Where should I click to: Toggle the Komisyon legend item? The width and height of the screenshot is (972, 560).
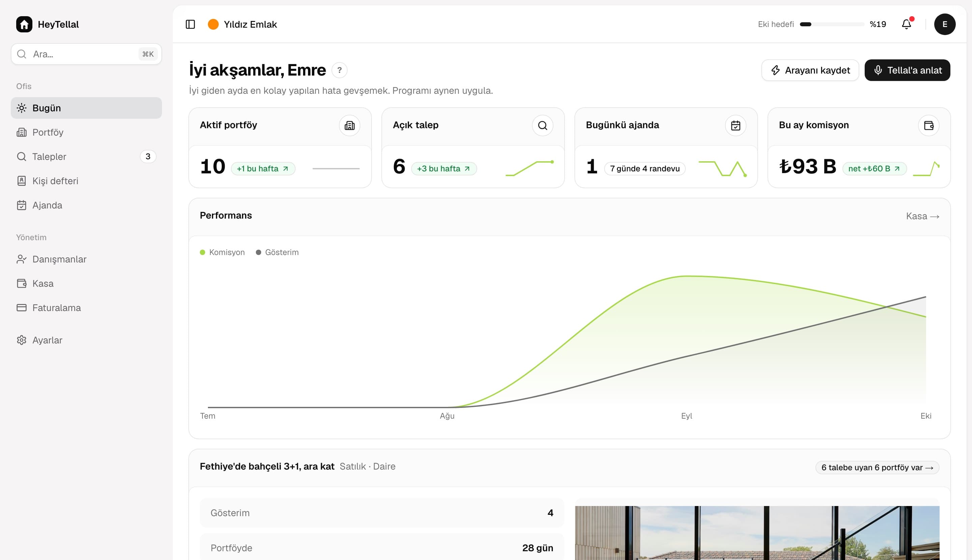tap(222, 252)
